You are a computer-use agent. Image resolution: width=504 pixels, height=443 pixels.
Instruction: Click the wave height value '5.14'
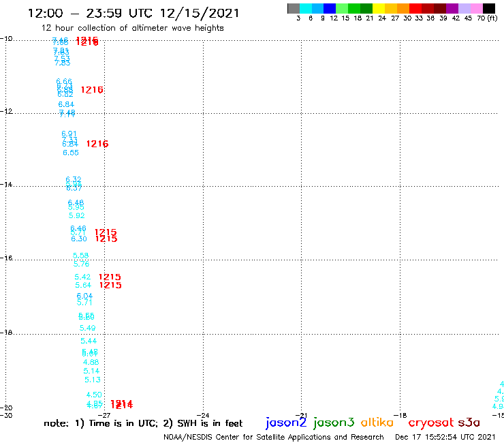click(x=92, y=371)
